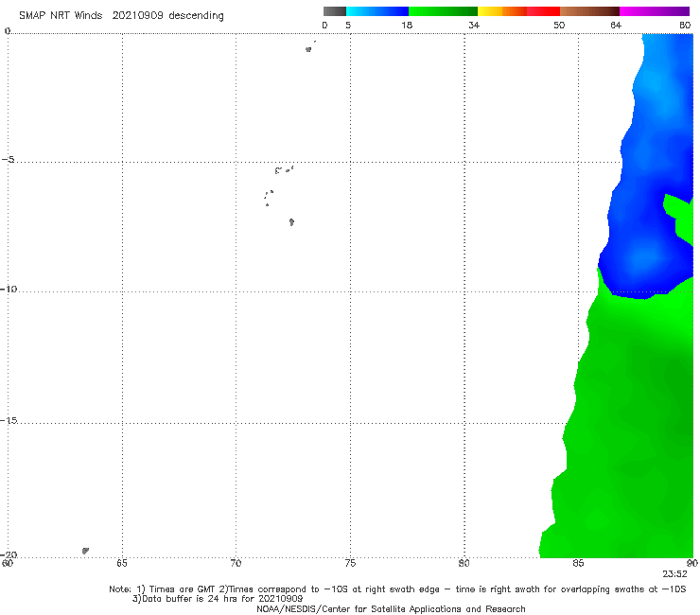Click the longitude label 80
Screen dimensions: 700x615
click(464, 563)
